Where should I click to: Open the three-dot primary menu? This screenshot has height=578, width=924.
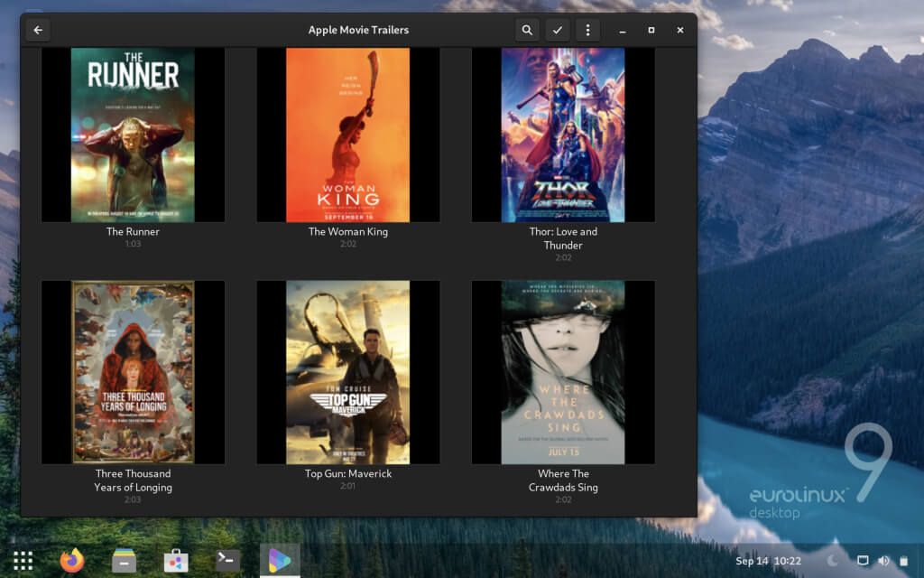point(587,29)
